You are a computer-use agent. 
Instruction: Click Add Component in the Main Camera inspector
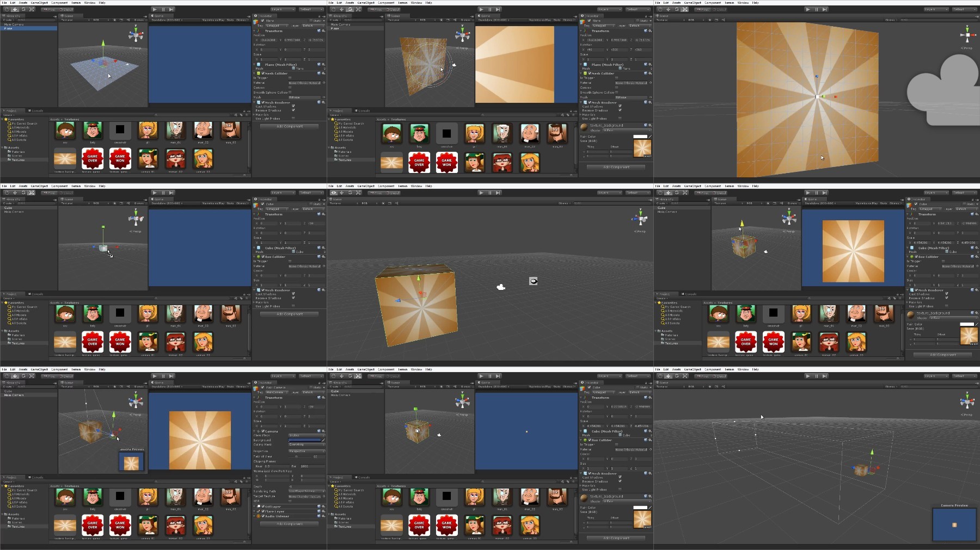[x=289, y=524]
